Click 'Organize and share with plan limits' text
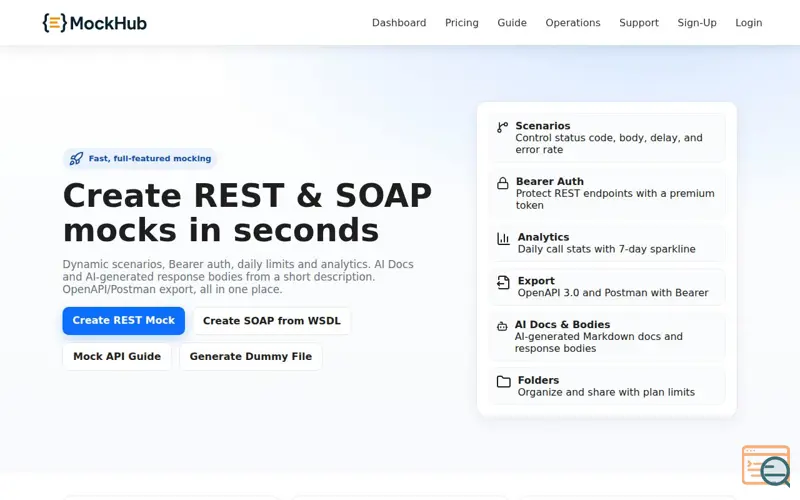The width and height of the screenshot is (800, 500). click(x=606, y=392)
